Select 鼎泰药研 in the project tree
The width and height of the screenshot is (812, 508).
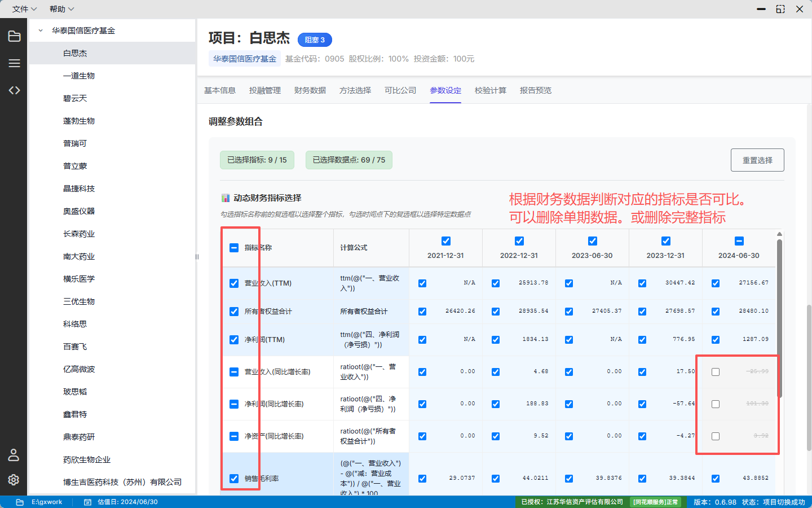pyautogui.click(x=112, y=437)
